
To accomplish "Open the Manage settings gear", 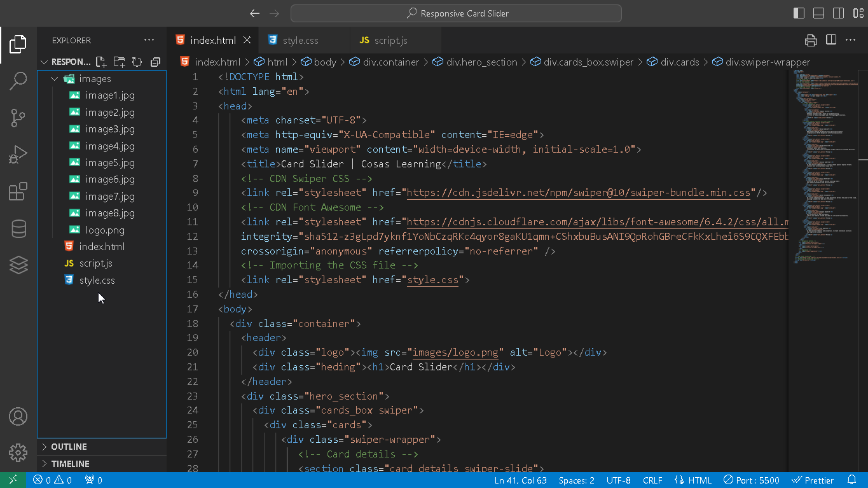I will click(x=18, y=453).
